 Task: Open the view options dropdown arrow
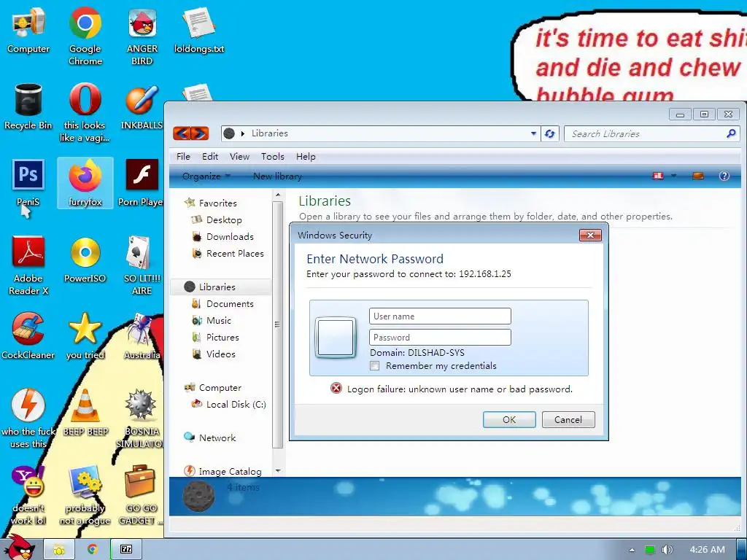click(x=673, y=176)
